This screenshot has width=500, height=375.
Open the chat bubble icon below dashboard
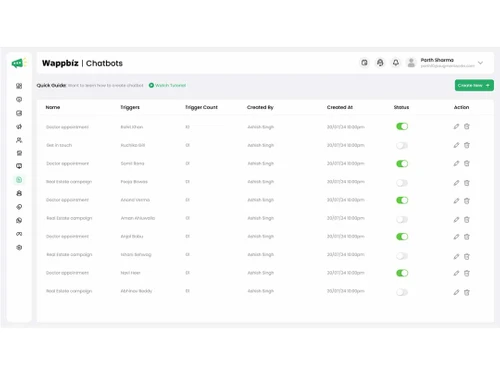pos(19,99)
